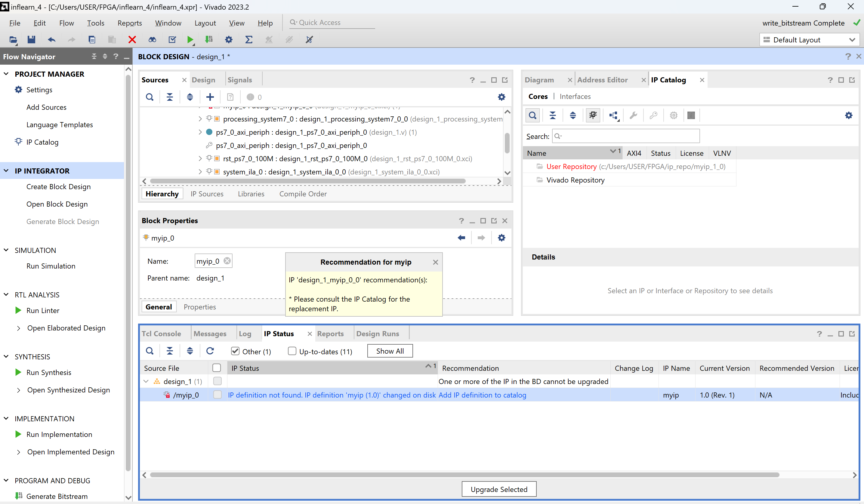
Task: Click the red Delete X toolbar icon
Action: pos(132,40)
